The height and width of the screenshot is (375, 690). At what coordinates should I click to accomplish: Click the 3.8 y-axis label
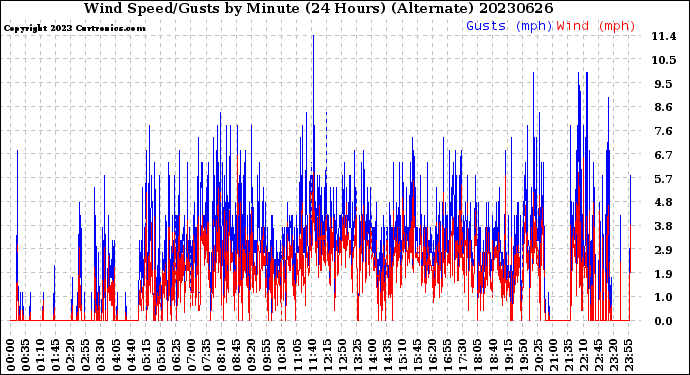pos(664,226)
